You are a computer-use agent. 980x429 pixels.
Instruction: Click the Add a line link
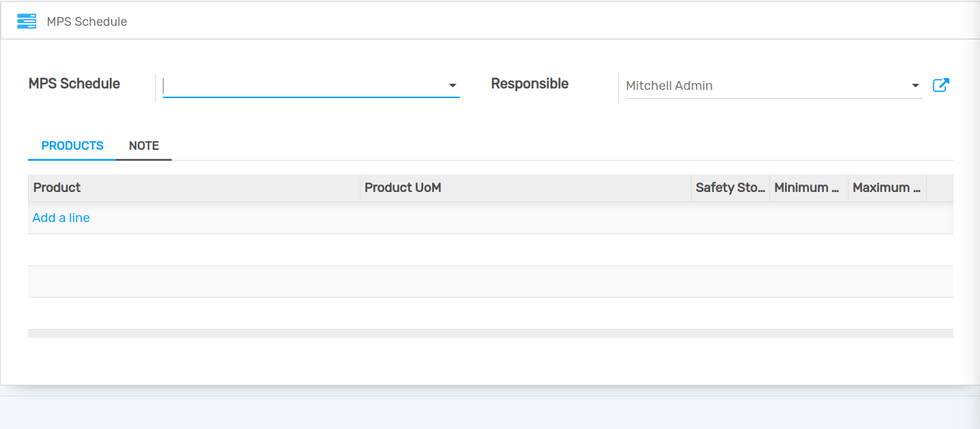pyautogui.click(x=61, y=218)
